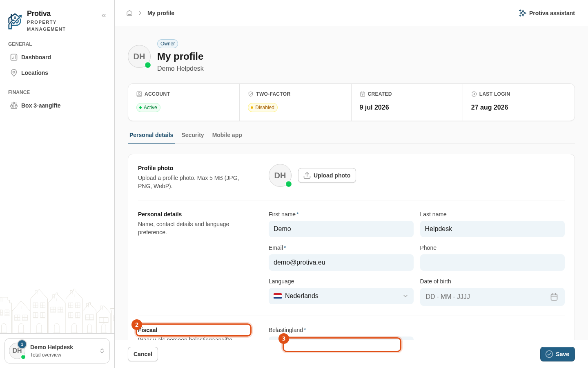Click the Account card icon
Screen dimensions: 588x368
point(139,94)
